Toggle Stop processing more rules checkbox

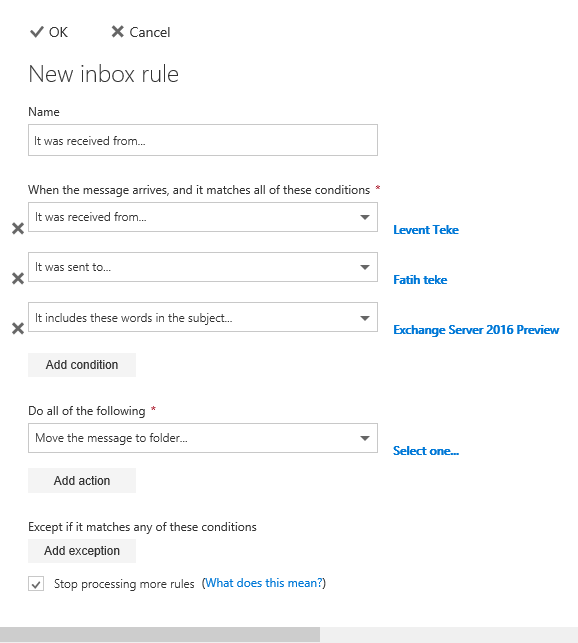point(36,584)
